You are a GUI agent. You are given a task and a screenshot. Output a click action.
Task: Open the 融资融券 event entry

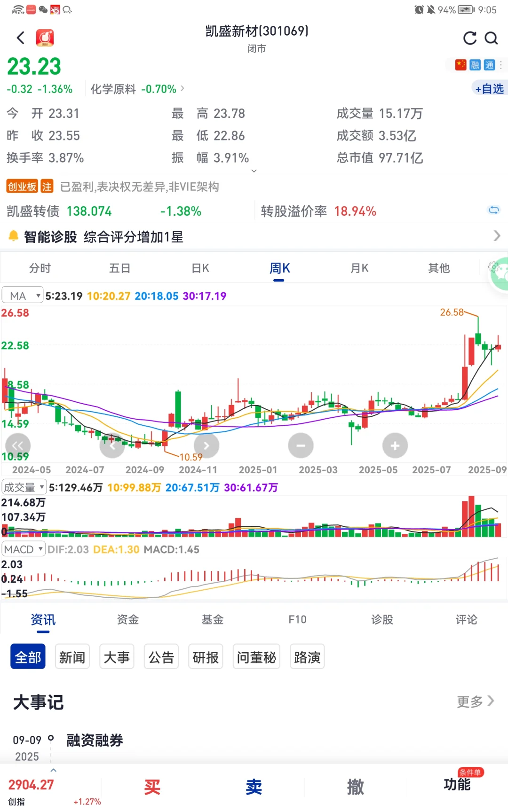95,740
